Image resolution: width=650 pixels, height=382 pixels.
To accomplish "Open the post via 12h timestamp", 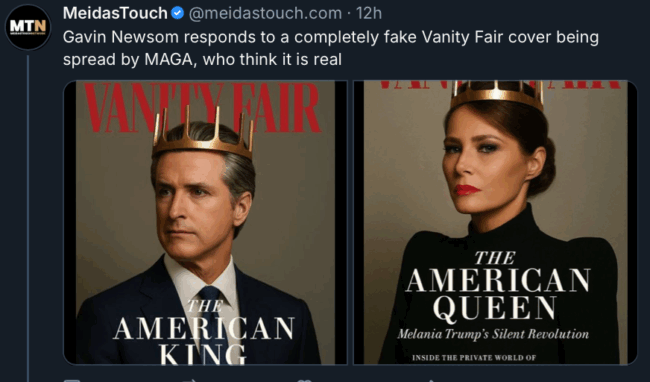I will pyautogui.click(x=369, y=13).
